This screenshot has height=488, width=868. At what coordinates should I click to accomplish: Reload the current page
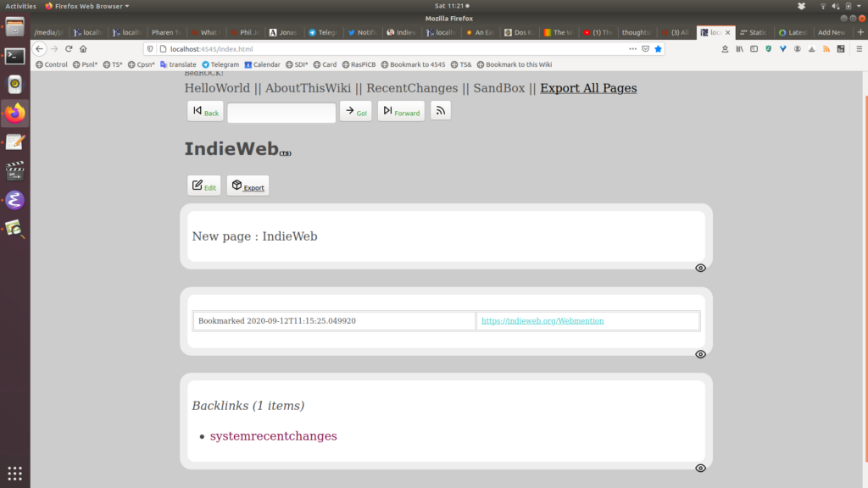[69, 48]
